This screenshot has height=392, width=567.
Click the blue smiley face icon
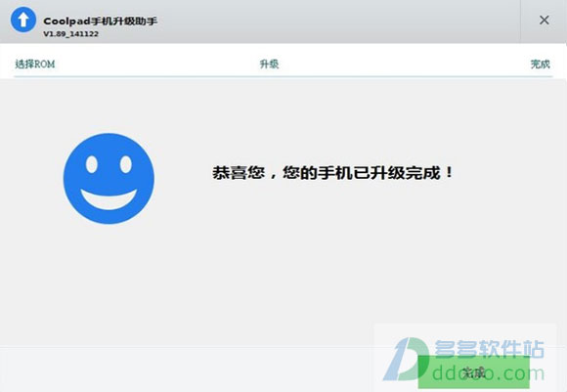click(109, 179)
